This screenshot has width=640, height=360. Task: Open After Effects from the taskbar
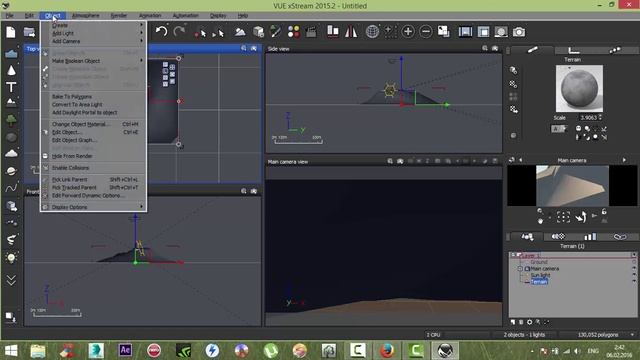point(125,350)
